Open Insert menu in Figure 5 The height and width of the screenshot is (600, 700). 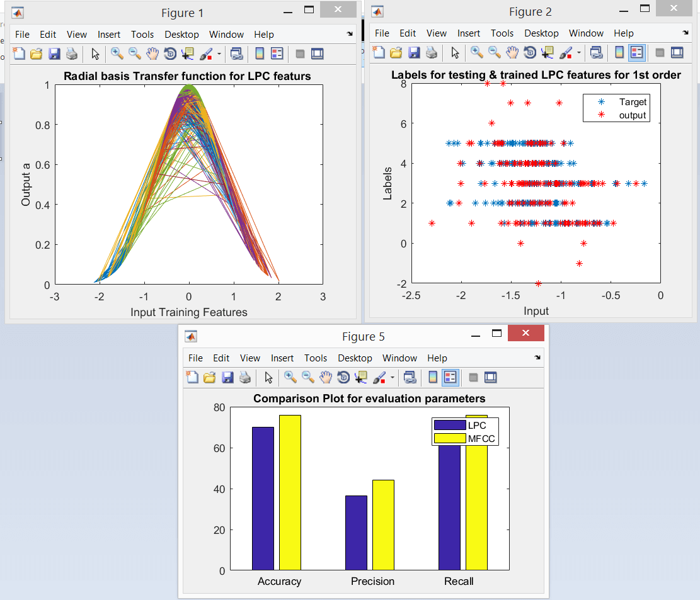coord(282,358)
